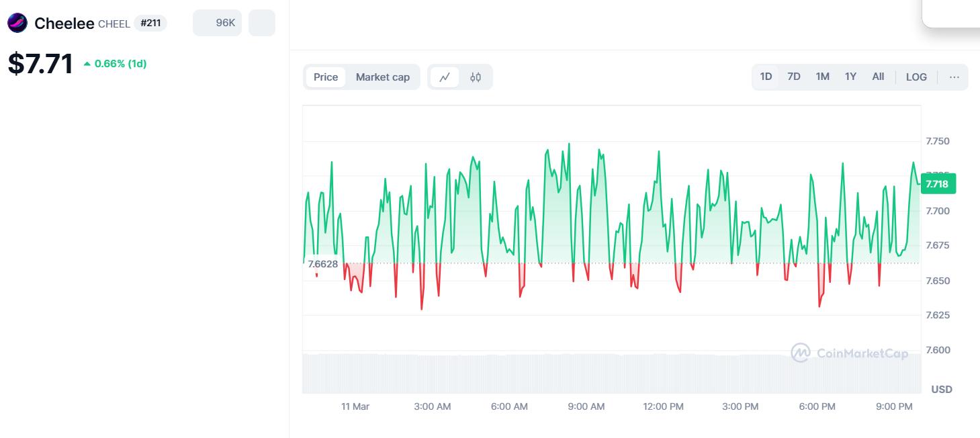980x438 pixels.
Task: Click the 7.700 y-axis label
Action: click(x=938, y=211)
